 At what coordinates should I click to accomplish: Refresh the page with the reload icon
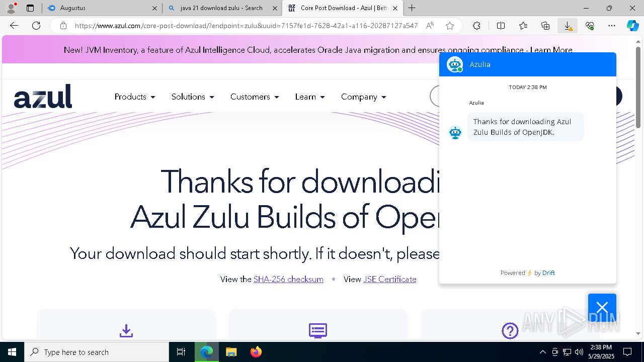pyautogui.click(x=36, y=26)
